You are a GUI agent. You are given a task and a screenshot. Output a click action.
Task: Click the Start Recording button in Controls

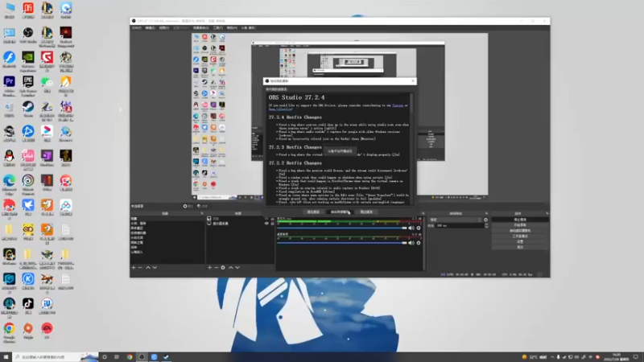[x=520, y=225]
